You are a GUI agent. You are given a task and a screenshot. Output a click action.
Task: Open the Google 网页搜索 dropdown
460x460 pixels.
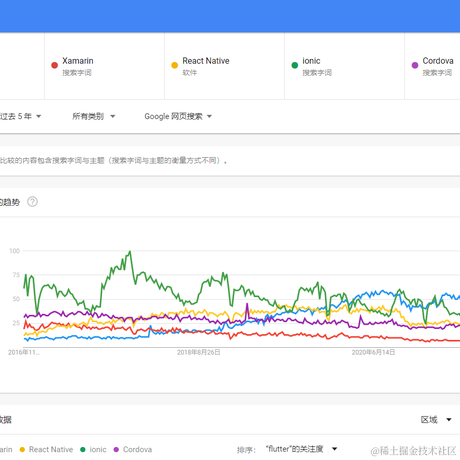coord(178,116)
